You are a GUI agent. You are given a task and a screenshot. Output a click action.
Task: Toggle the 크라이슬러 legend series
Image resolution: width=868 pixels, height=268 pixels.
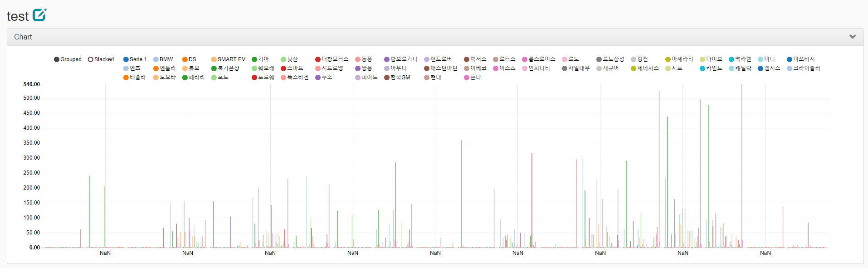coord(804,68)
